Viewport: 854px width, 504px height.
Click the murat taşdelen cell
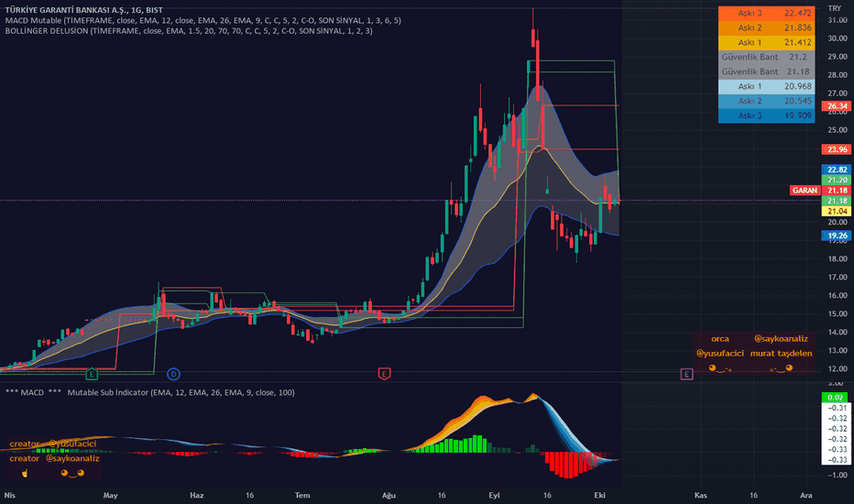point(781,354)
